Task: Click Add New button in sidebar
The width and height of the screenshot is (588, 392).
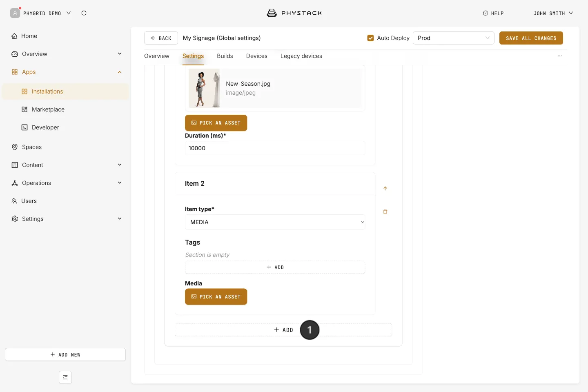Action: tap(65, 354)
